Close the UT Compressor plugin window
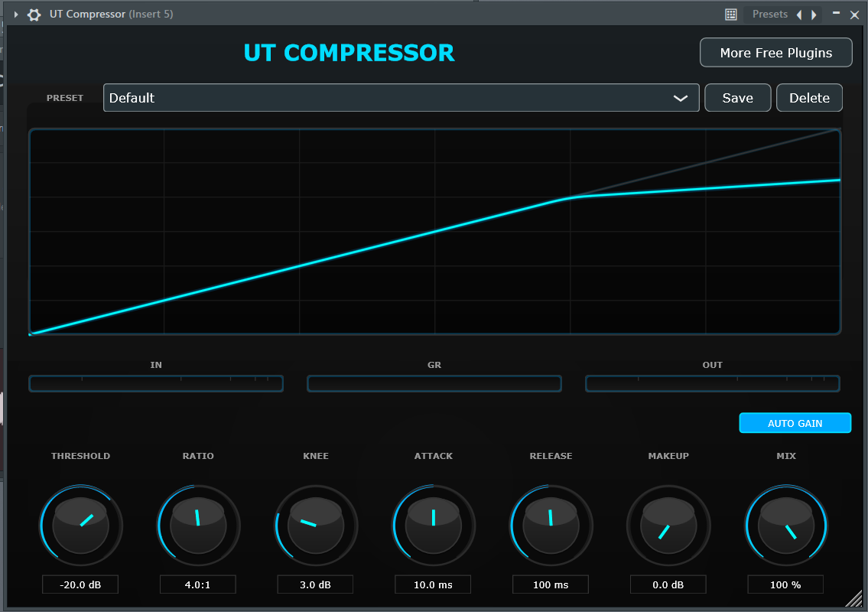868x612 pixels. click(855, 15)
